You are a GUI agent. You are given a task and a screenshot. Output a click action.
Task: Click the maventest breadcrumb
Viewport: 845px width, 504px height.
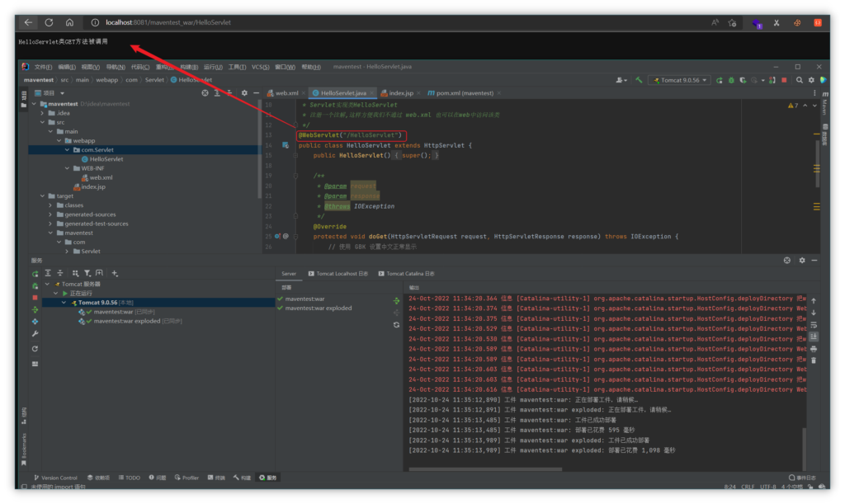point(38,80)
